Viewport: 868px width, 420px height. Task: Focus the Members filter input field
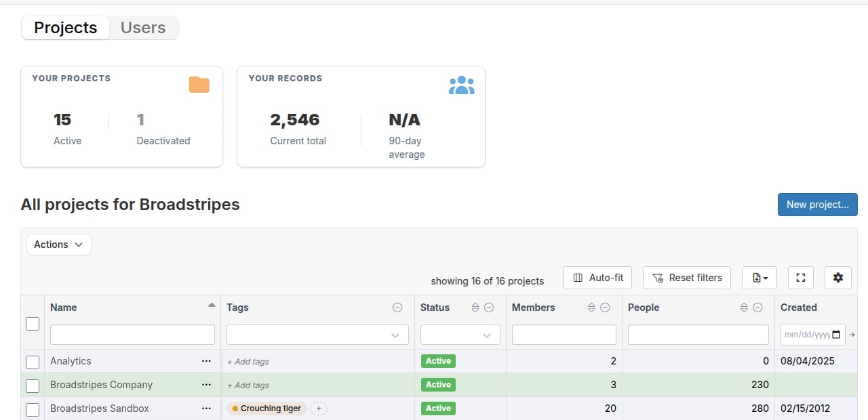click(x=564, y=335)
